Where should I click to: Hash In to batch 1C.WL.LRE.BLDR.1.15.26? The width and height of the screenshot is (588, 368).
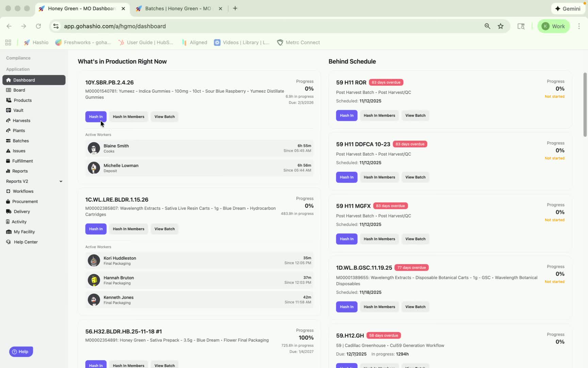(x=96, y=229)
